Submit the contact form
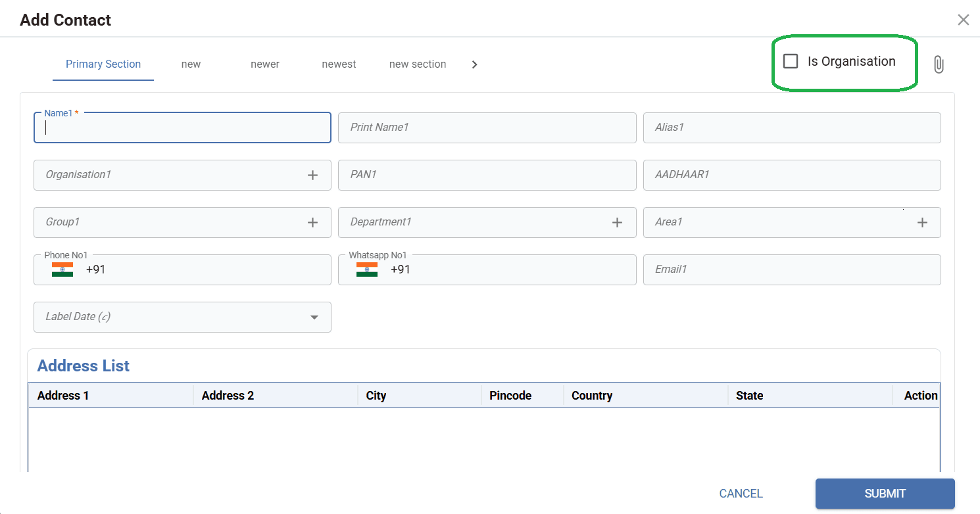Image resolution: width=980 pixels, height=514 pixels. [885, 494]
